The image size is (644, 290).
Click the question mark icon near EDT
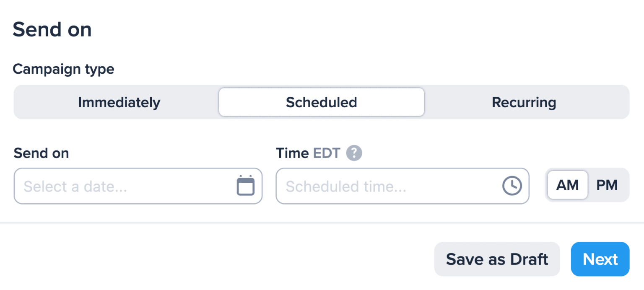354,153
